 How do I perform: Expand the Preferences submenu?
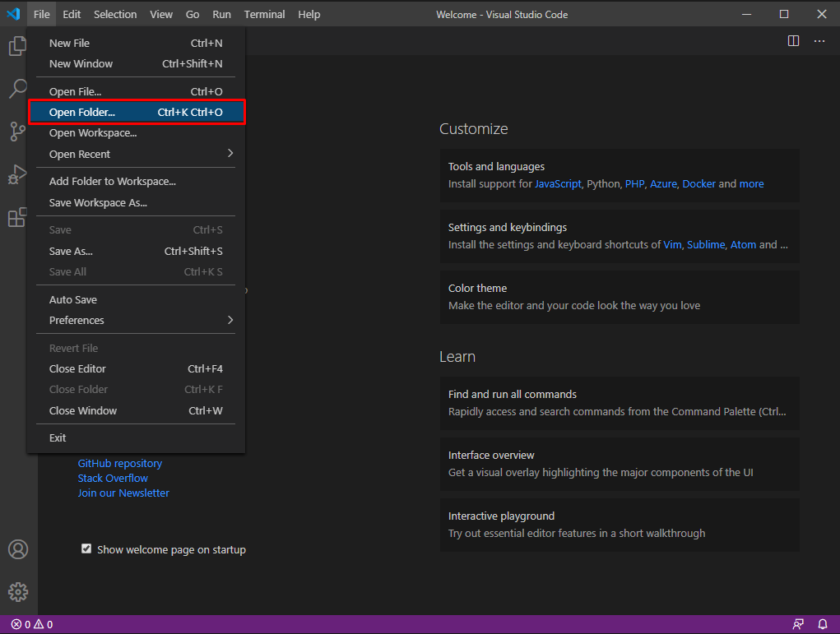[136, 320]
